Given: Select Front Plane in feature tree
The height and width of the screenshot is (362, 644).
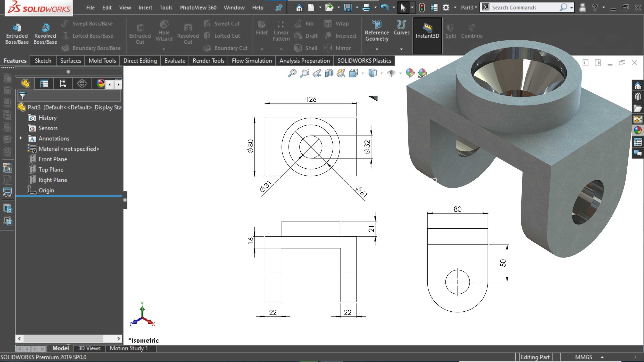Looking at the screenshot, I should click(52, 159).
